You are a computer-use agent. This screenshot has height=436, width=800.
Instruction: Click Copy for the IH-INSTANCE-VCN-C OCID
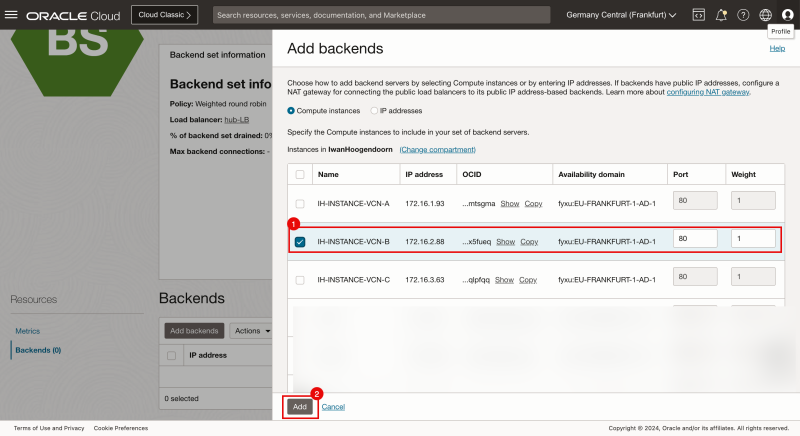click(x=533, y=279)
